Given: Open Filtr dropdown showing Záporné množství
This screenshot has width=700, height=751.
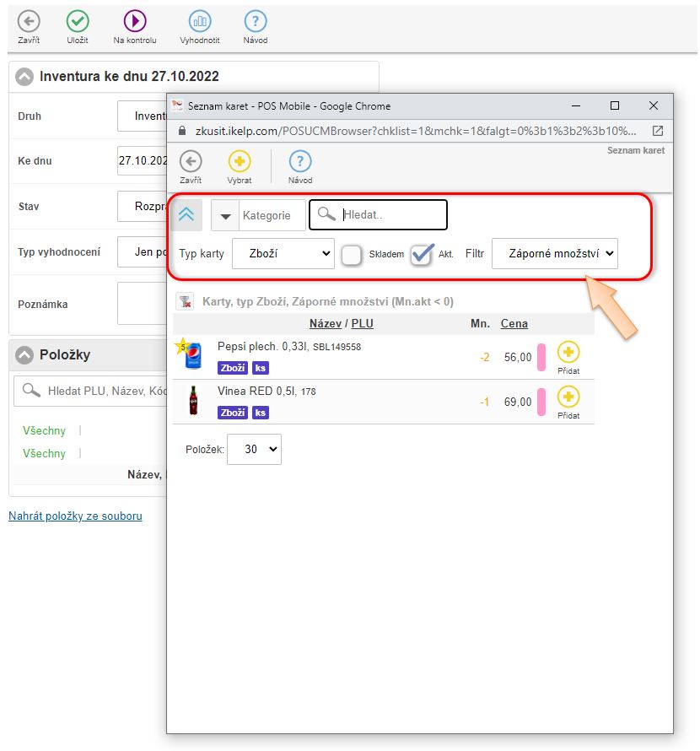Looking at the screenshot, I should (x=555, y=253).
